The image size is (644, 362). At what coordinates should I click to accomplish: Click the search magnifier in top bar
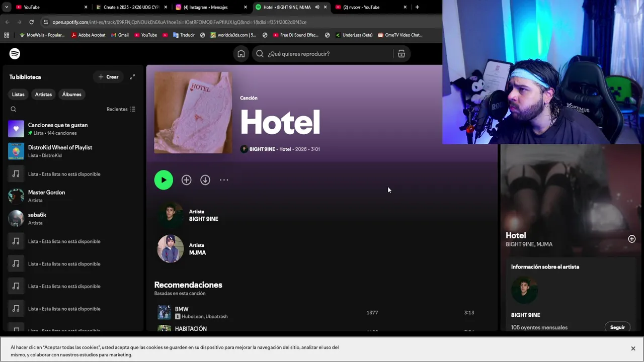(260, 54)
